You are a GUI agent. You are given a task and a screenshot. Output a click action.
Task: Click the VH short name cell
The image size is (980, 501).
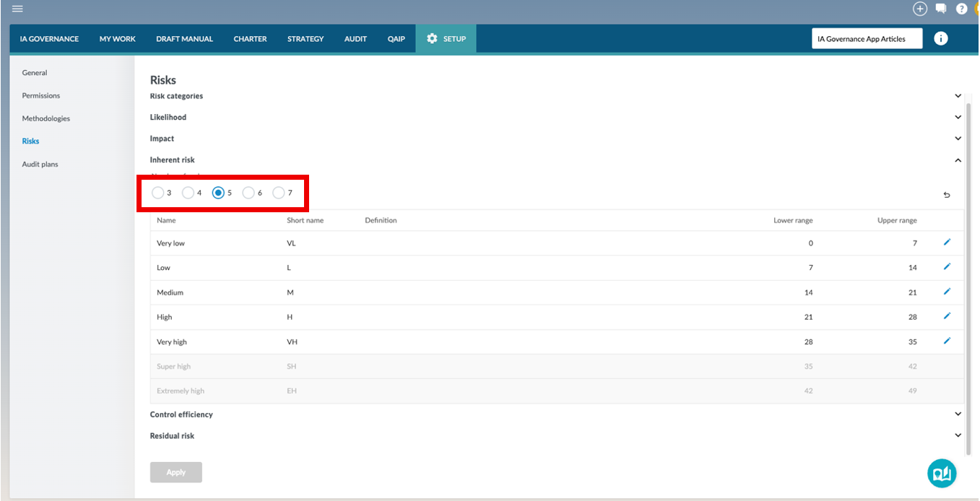coord(292,341)
